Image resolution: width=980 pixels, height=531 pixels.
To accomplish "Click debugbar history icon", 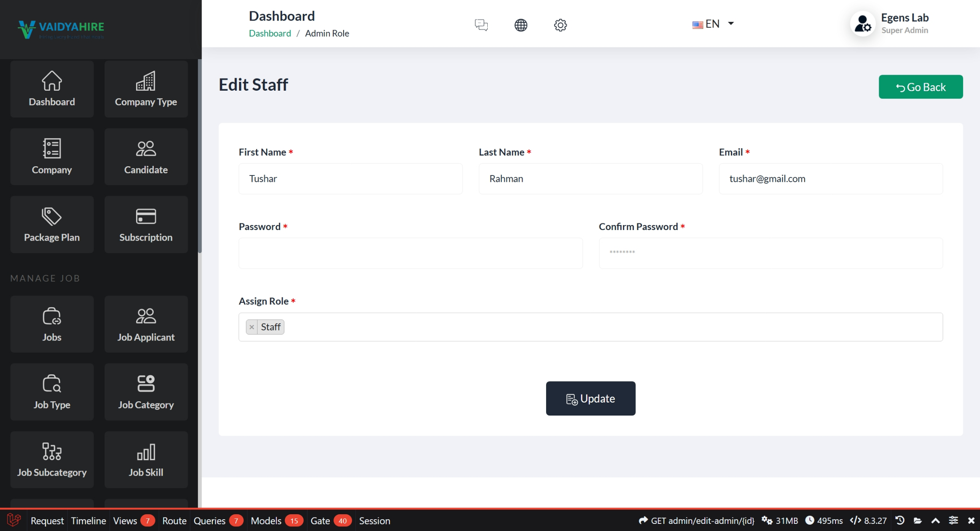I will (x=900, y=521).
